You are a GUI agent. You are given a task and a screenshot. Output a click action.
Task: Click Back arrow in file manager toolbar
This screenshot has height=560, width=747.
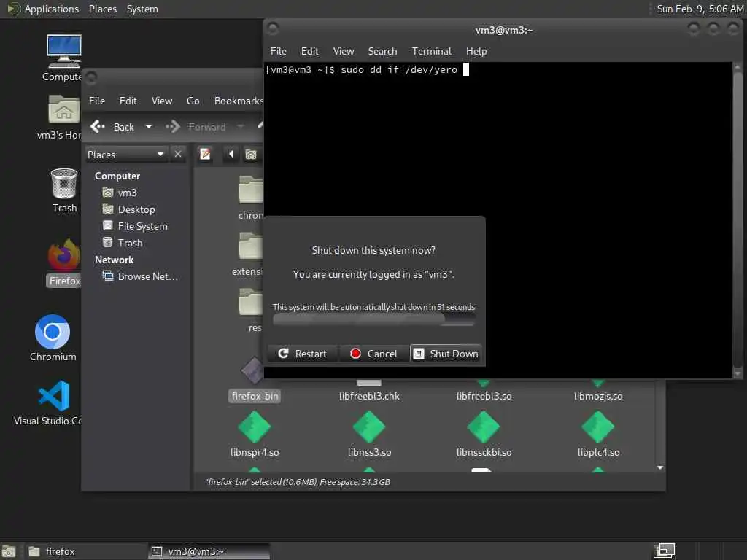(x=113, y=127)
